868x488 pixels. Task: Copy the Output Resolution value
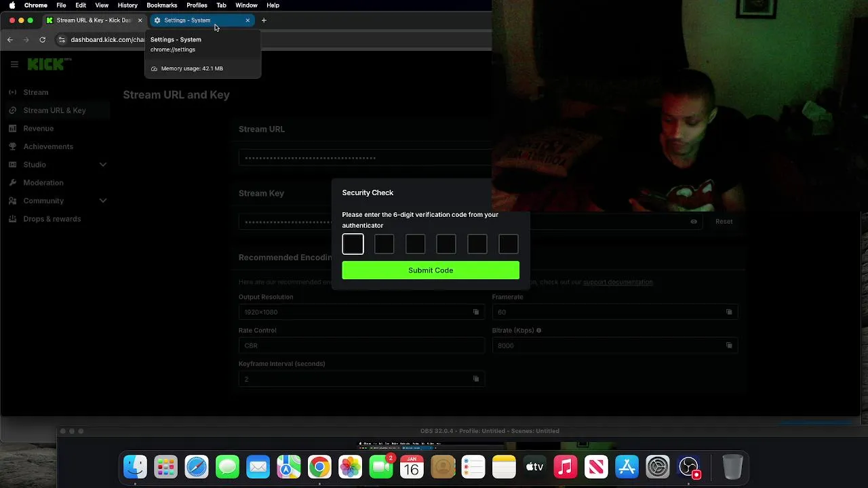click(x=476, y=312)
